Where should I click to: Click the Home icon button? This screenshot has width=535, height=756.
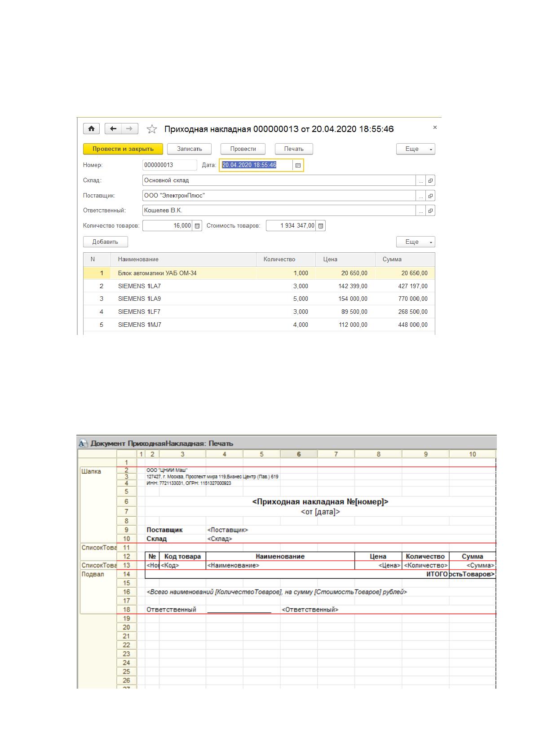(x=91, y=129)
